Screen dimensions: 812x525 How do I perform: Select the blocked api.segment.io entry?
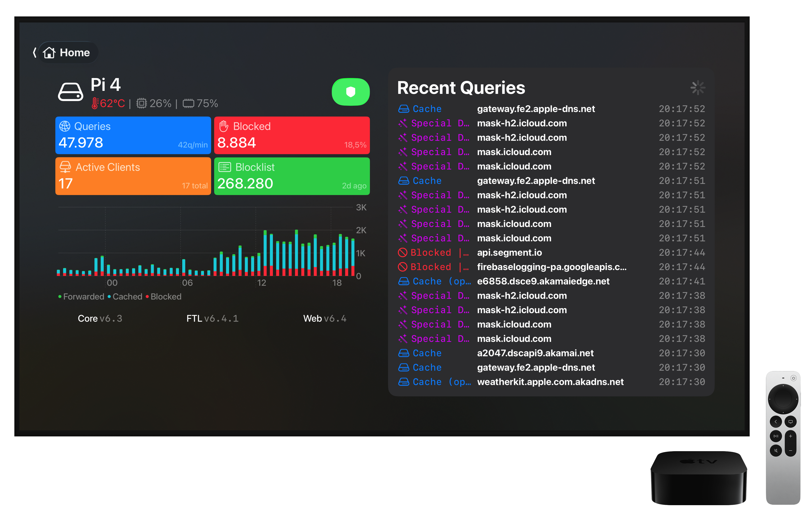pyautogui.click(x=509, y=252)
